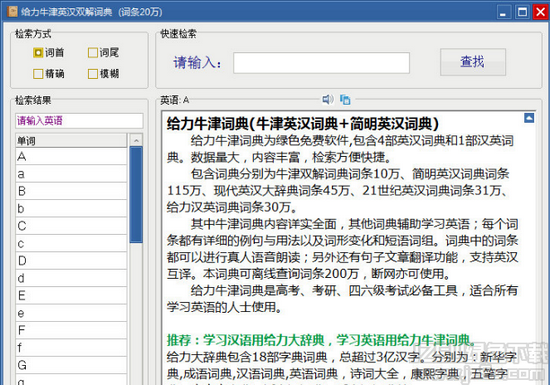Select lowercase 'e' in word list

(71, 312)
